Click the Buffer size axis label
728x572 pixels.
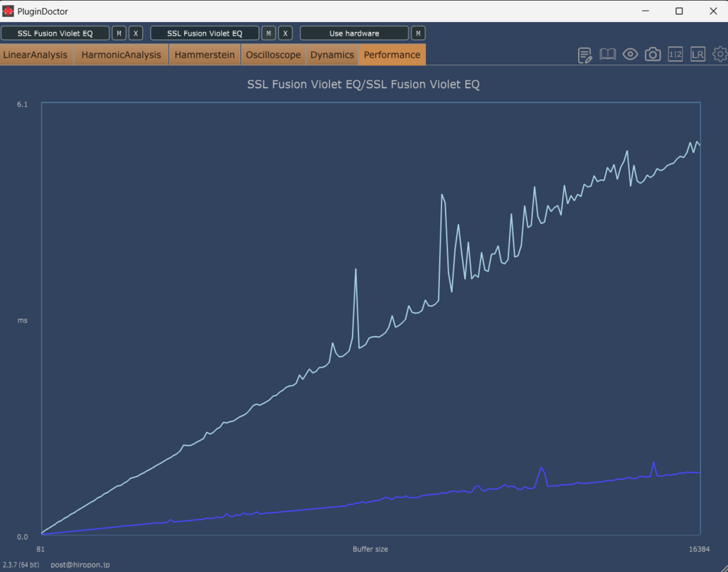(x=370, y=549)
